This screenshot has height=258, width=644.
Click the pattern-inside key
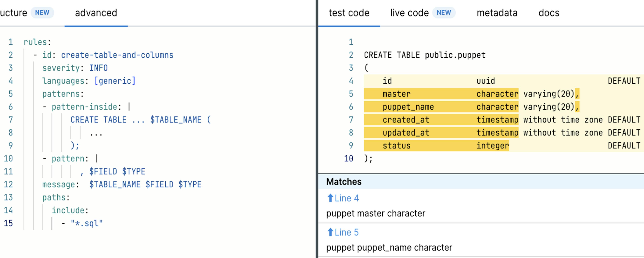pyautogui.click(x=85, y=107)
